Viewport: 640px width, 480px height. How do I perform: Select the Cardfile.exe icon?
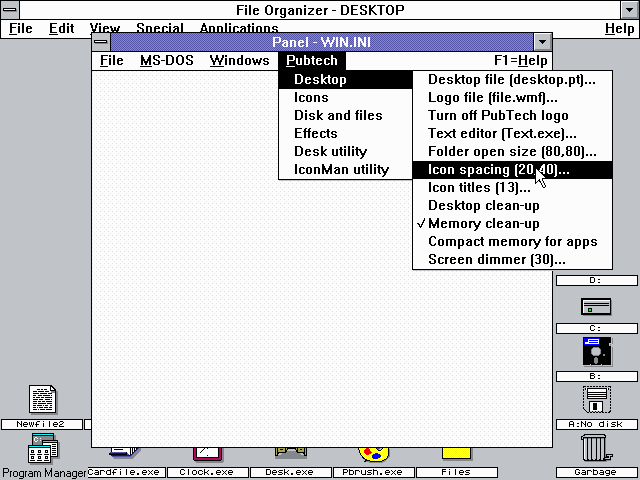(x=124, y=452)
